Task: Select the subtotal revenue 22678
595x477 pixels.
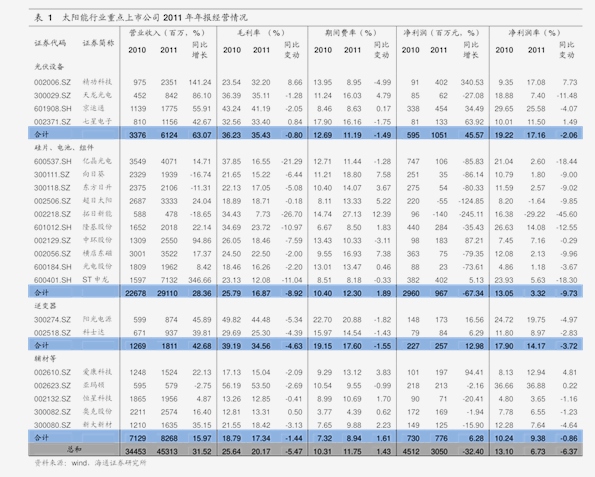Action: click(x=135, y=293)
